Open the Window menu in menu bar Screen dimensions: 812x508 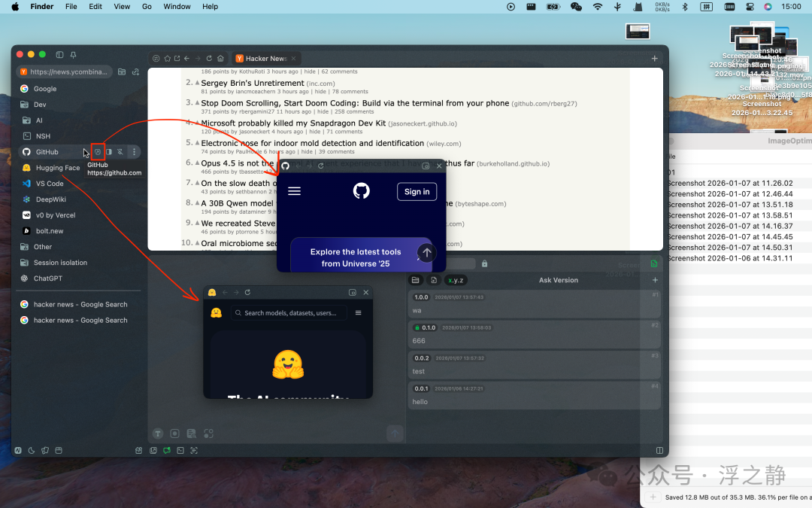pyautogui.click(x=177, y=7)
